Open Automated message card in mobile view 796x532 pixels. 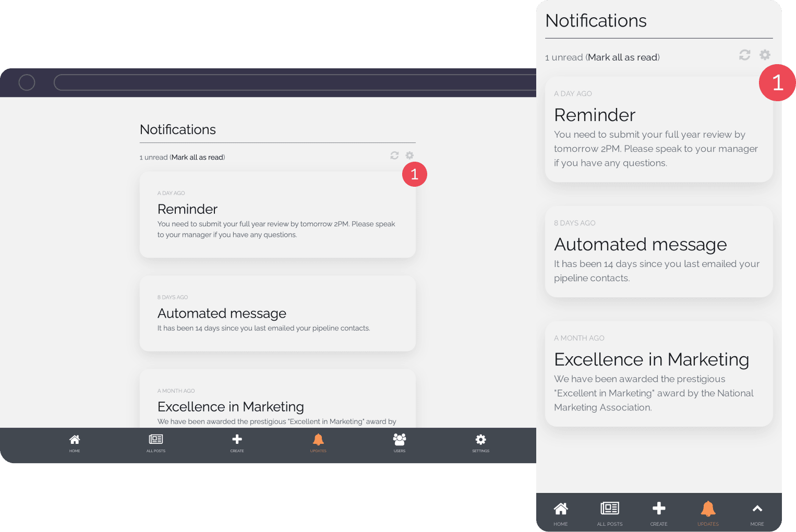click(659, 251)
